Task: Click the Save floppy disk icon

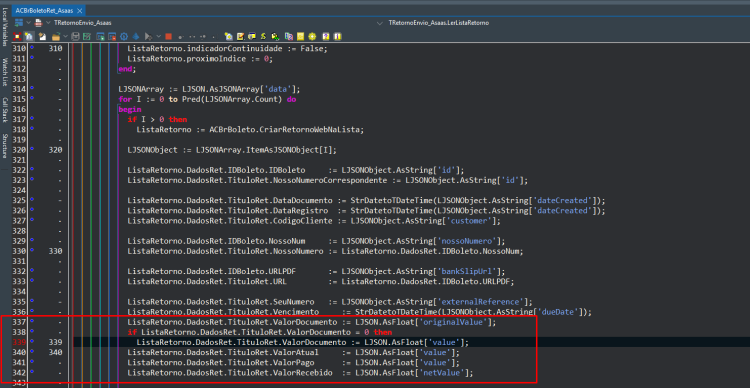Action: [x=75, y=36]
